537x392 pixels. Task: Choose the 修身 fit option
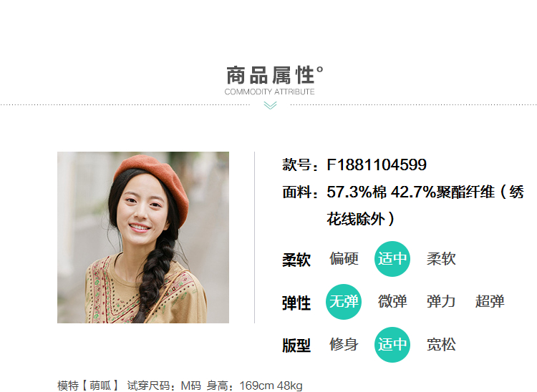pyautogui.click(x=344, y=345)
